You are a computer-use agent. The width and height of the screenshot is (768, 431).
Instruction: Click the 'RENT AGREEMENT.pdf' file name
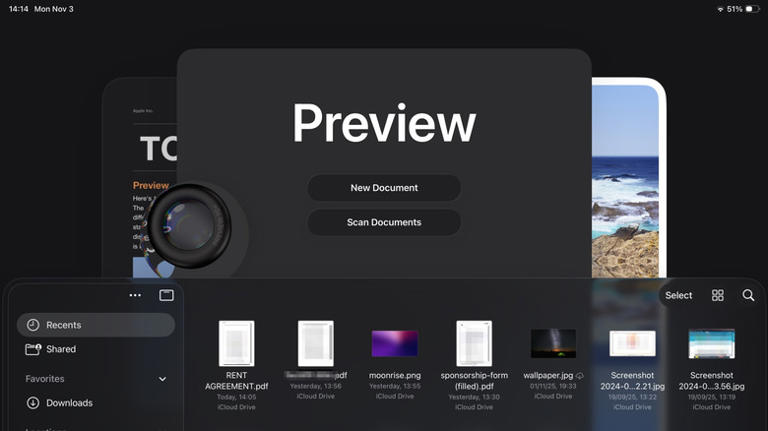pyautogui.click(x=237, y=381)
